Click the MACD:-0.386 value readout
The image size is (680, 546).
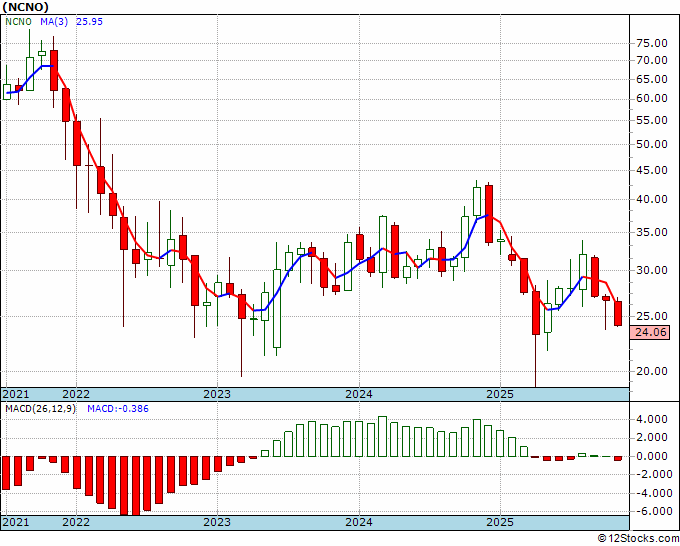click(x=118, y=409)
